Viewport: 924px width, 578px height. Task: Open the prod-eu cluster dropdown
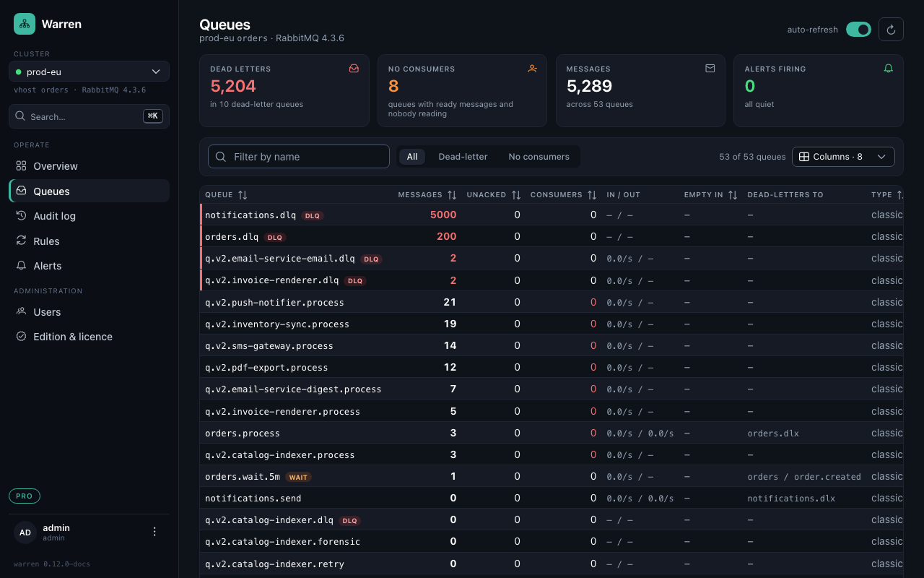click(x=89, y=72)
